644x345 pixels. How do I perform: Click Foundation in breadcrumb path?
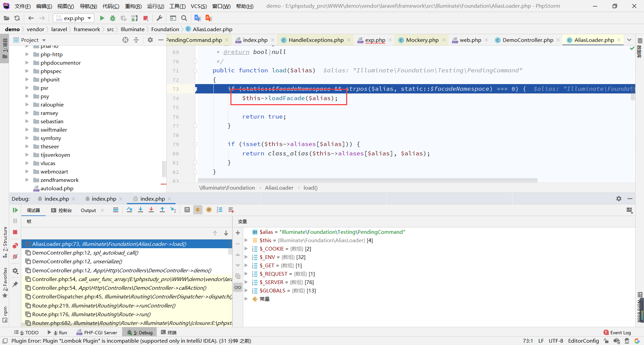tap(165, 29)
